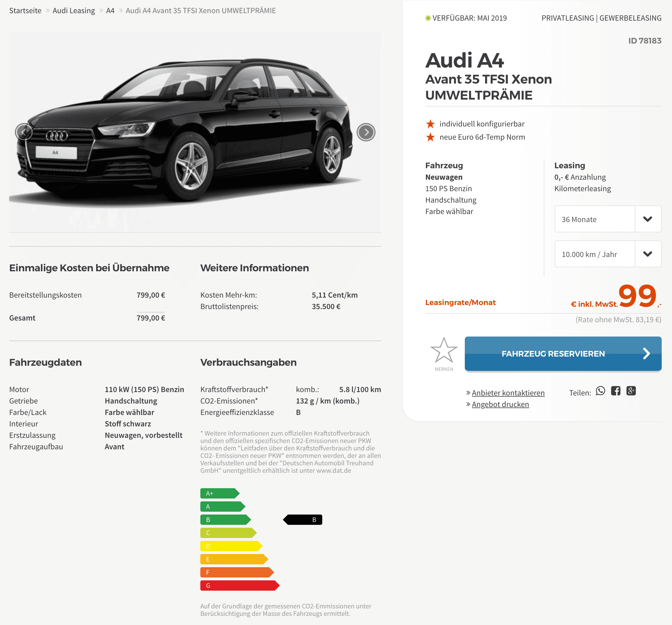Viewport: 672px width, 625px height.
Task: Click final breadcrumb 'Audi A4 Avant 35 TFSI Xenon UMWELTPRÄMIE'
Action: click(x=201, y=11)
